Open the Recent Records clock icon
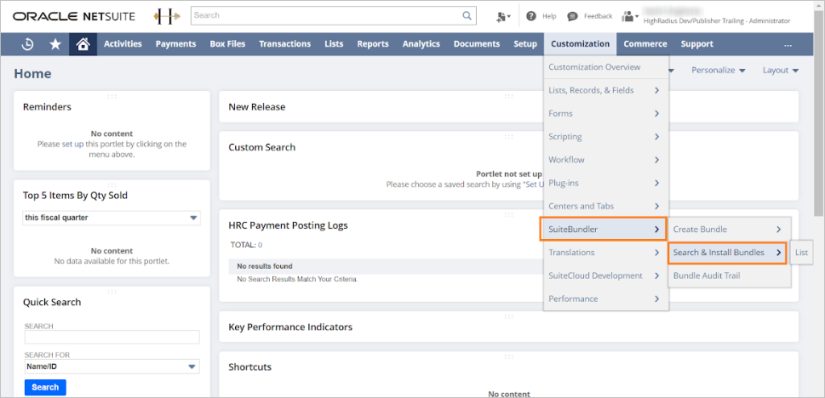 click(27, 45)
